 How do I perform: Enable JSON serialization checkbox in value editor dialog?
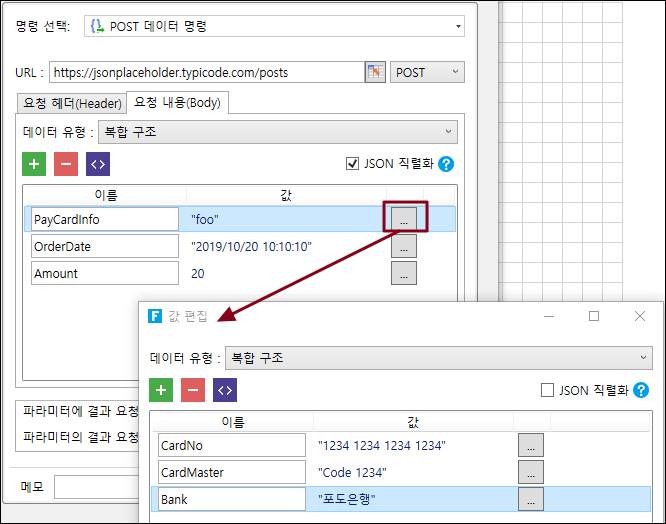click(547, 390)
